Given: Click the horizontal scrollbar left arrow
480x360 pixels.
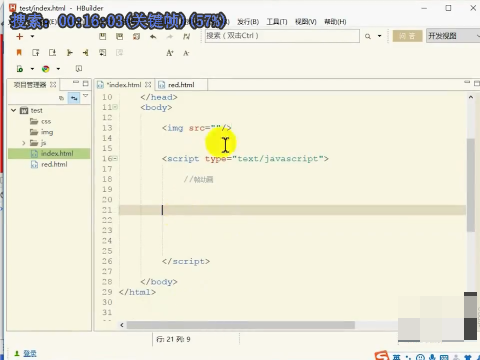Looking at the screenshot, I should coord(122,325).
